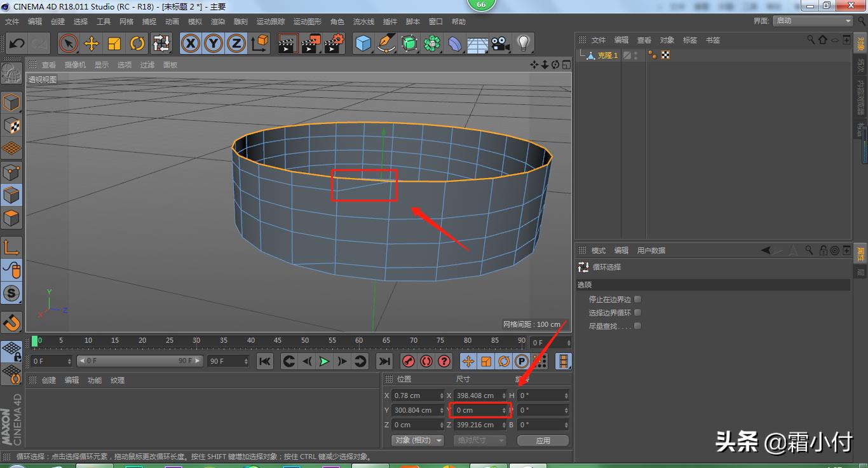Switch to Point mode in the left toolbar
Image resolution: width=868 pixels, height=468 pixels.
click(13, 172)
